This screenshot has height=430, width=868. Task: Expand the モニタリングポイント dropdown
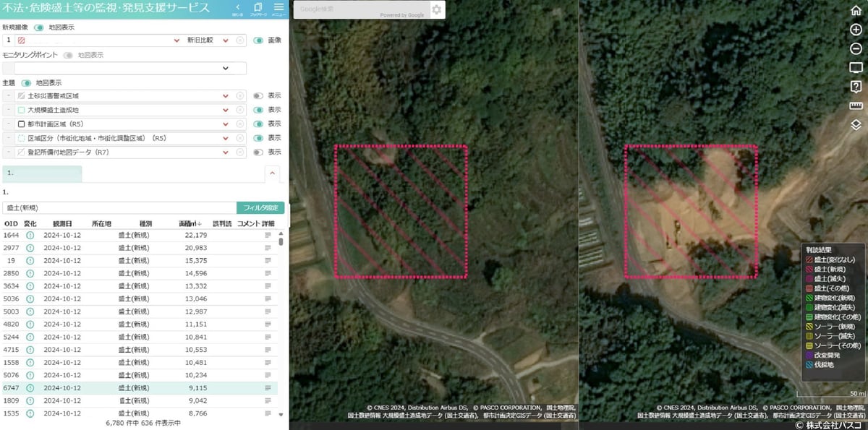130,68
